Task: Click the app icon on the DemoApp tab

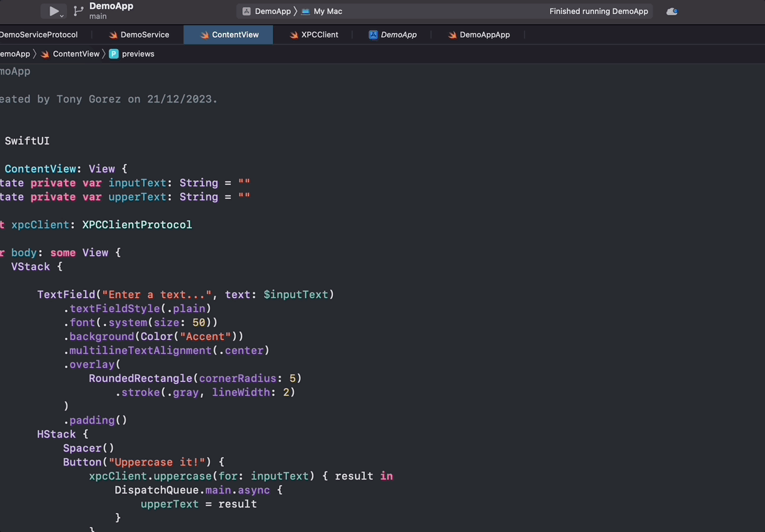Action: [x=373, y=35]
